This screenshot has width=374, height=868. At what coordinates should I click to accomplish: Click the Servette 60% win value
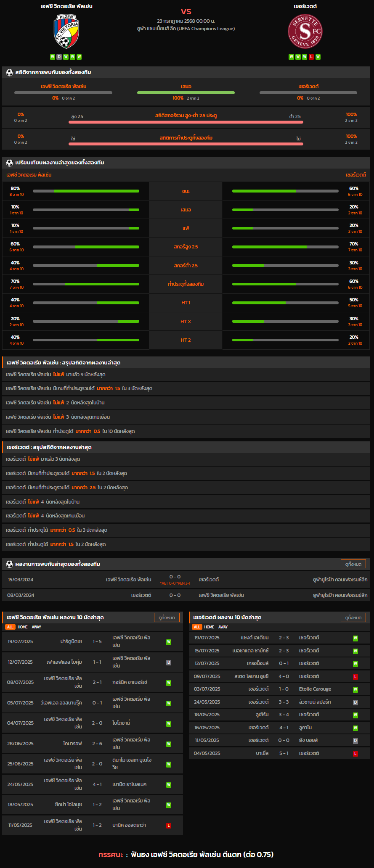(x=354, y=188)
